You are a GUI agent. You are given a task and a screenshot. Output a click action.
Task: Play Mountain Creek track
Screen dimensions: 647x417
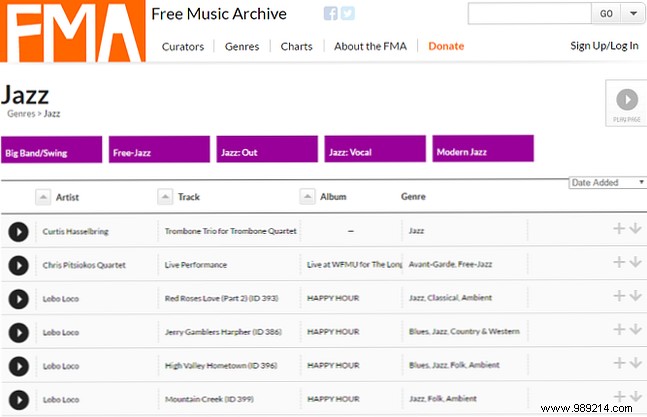19,400
